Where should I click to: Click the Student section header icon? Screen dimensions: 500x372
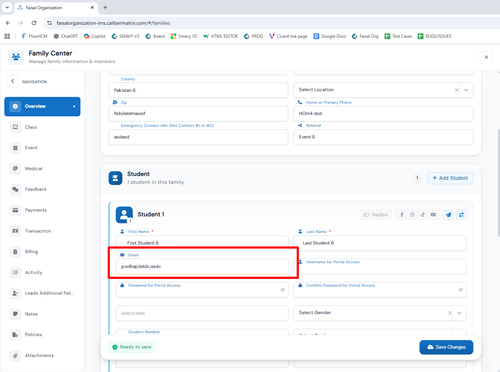point(115,178)
